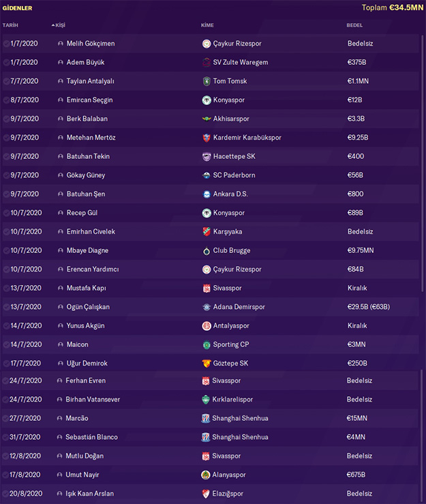Click the person icon beside Mbaye Diagne

coord(60,250)
